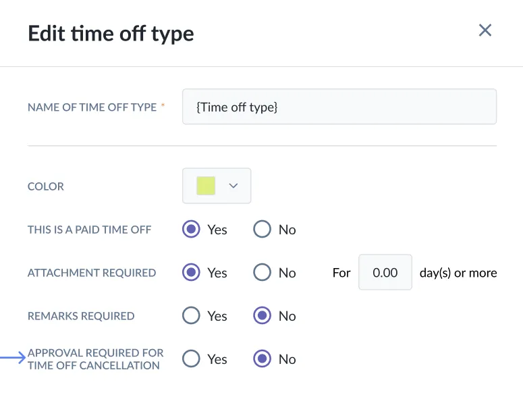Select Yes for paid time off
The height and width of the screenshot is (420, 523).
point(192,230)
